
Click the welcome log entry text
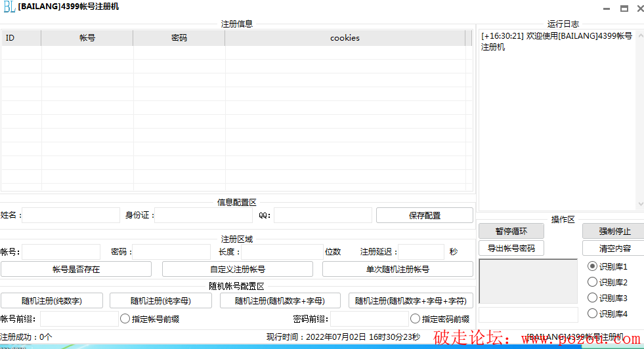tap(557, 41)
